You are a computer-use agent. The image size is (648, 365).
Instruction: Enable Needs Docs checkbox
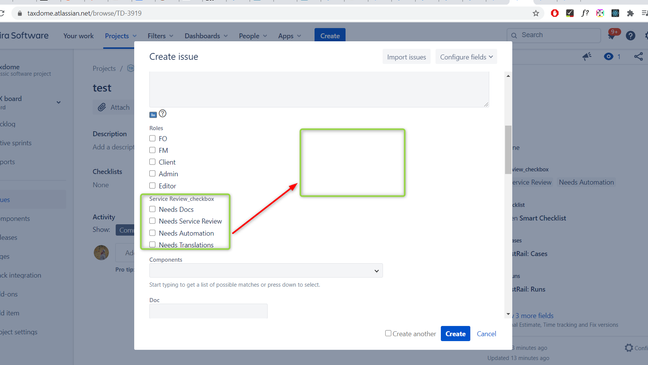[x=152, y=209]
